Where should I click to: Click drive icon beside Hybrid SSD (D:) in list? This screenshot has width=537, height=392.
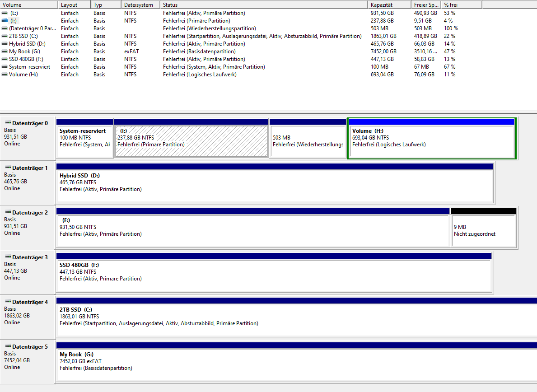pyautogui.click(x=5, y=44)
